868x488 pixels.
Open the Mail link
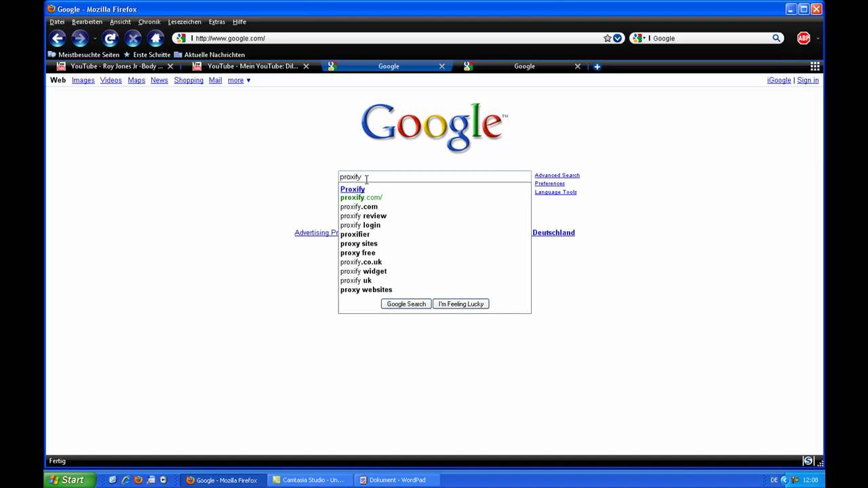click(215, 80)
